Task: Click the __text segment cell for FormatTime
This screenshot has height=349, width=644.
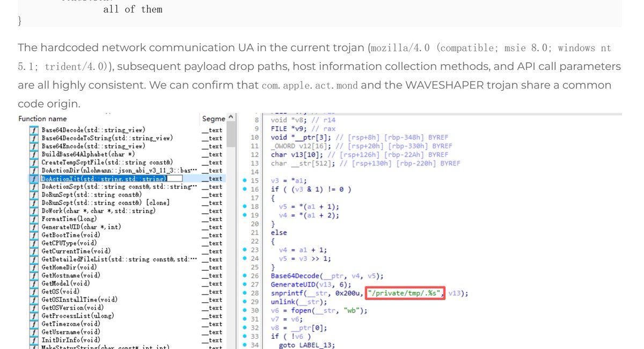Action: (x=213, y=219)
